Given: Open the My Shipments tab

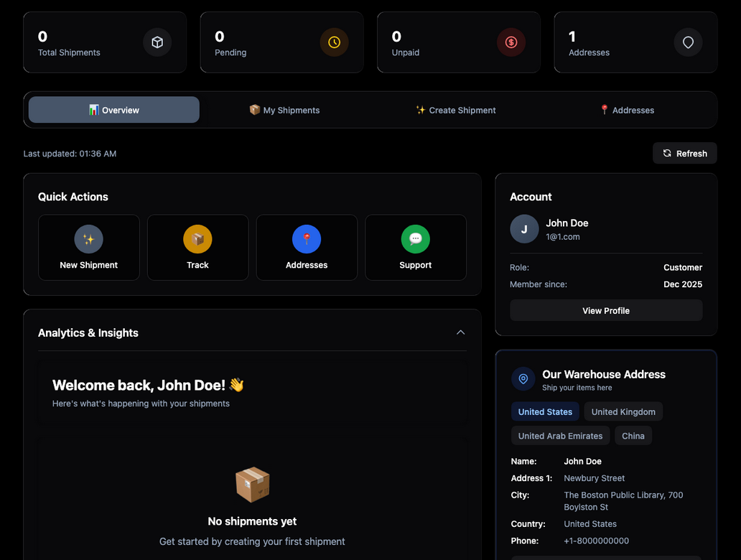Looking at the screenshot, I should coord(284,110).
